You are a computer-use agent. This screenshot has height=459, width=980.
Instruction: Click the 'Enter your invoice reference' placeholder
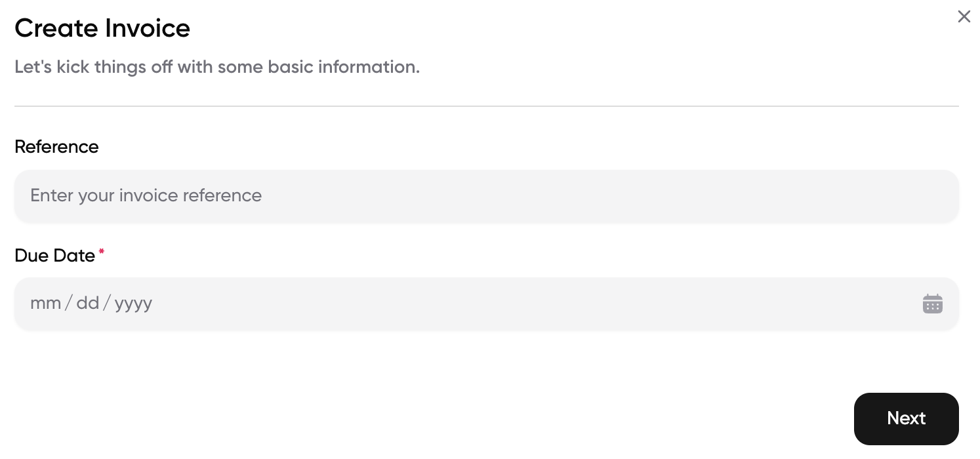146,195
